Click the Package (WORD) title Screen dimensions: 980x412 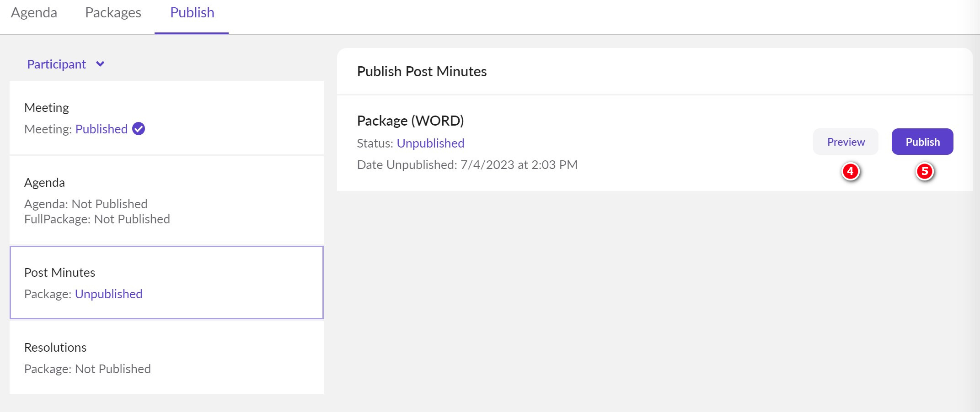[x=410, y=121]
